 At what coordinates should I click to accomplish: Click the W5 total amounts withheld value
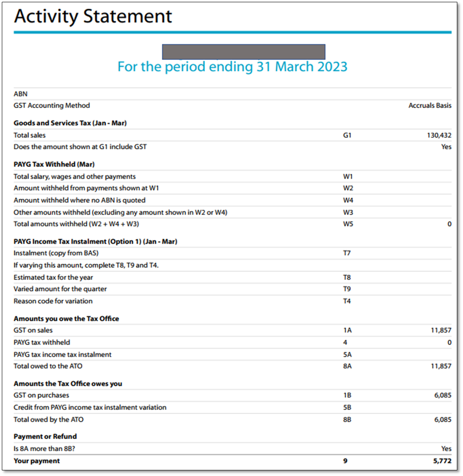(449, 224)
